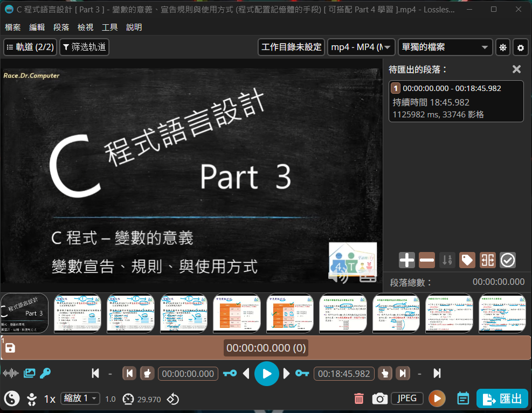Click the rotation preview icon

coord(172,399)
